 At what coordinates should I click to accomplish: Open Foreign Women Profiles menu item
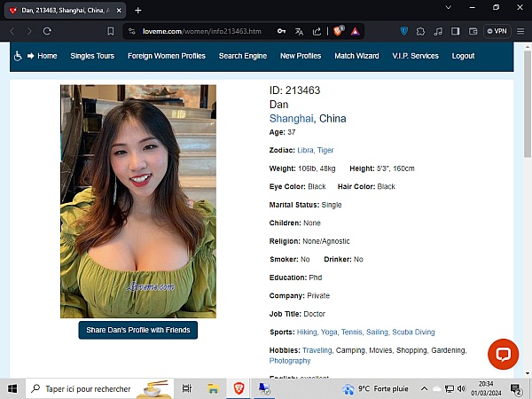167,56
